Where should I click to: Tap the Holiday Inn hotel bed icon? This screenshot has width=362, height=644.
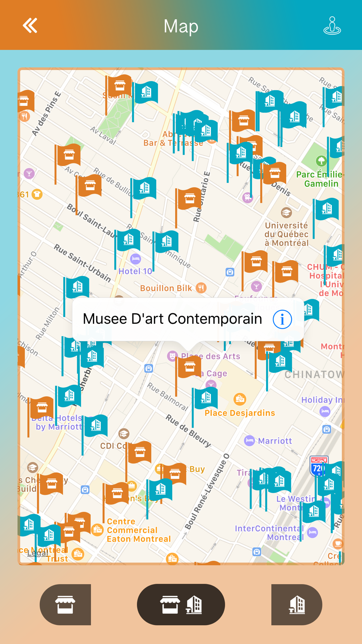(x=325, y=411)
